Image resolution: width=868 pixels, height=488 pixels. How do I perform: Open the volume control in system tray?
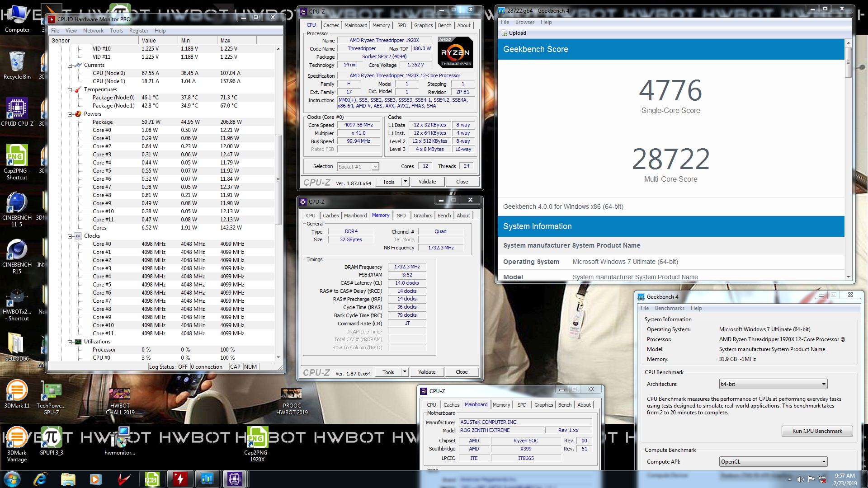[x=801, y=479]
